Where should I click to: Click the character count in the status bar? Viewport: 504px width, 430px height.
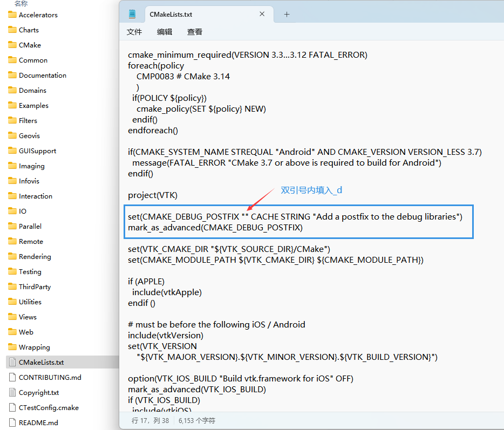(196, 420)
